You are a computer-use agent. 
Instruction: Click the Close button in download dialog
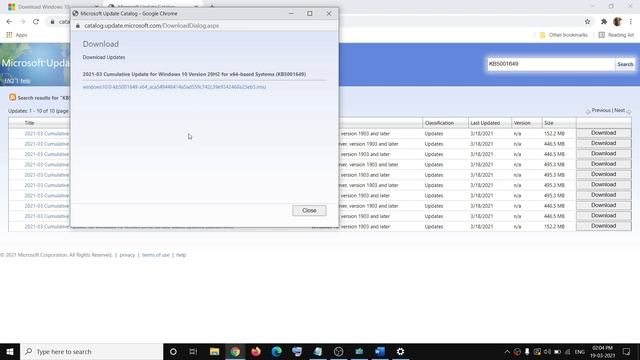tap(309, 210)
